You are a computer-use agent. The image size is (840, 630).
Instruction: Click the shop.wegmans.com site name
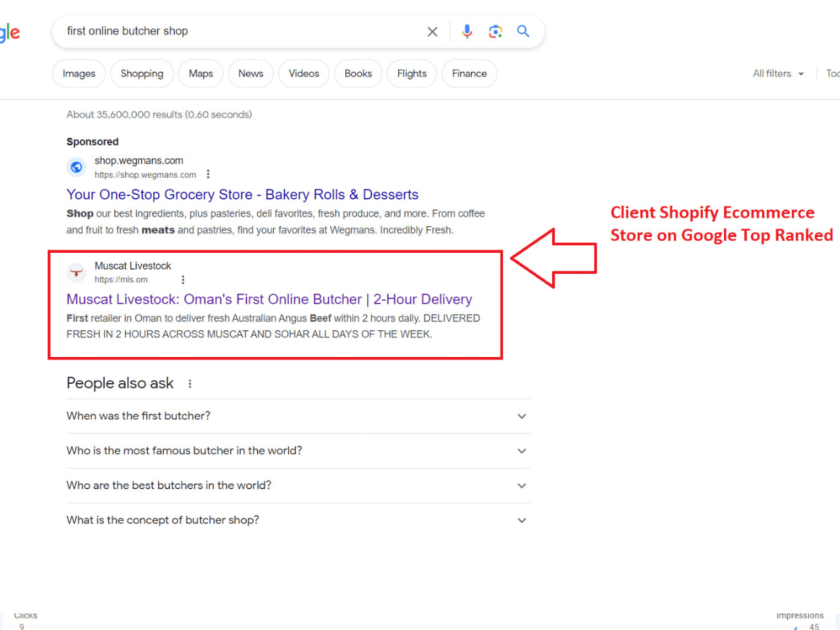coord(139,160)
